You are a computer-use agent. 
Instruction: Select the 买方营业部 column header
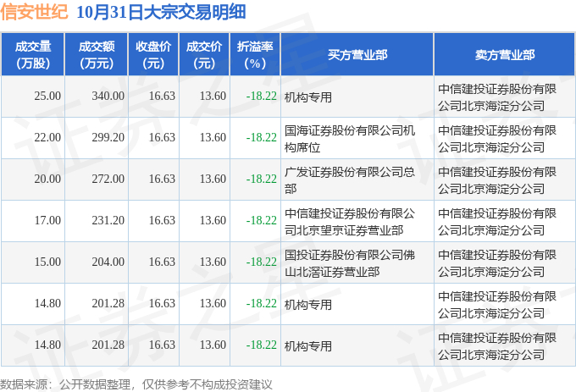357,55
